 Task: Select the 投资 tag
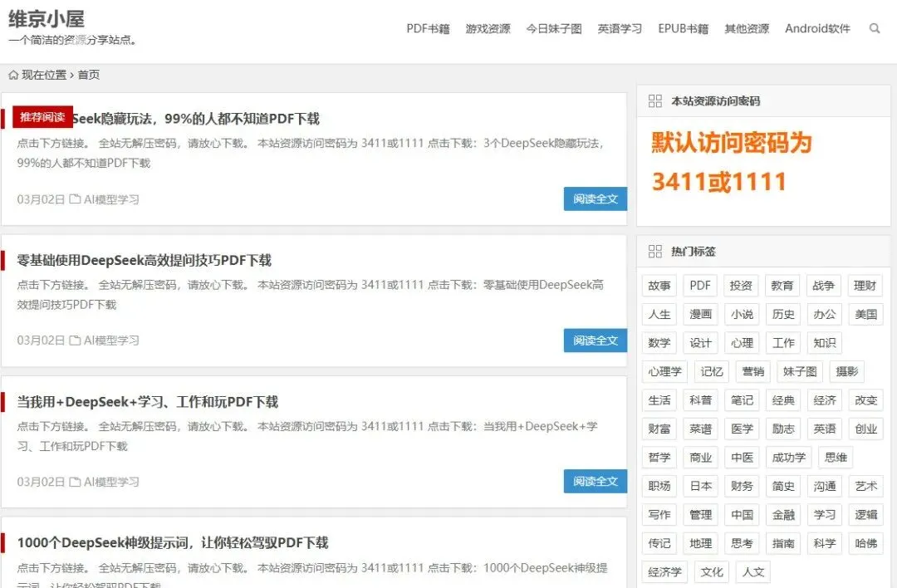click(742, 286)
